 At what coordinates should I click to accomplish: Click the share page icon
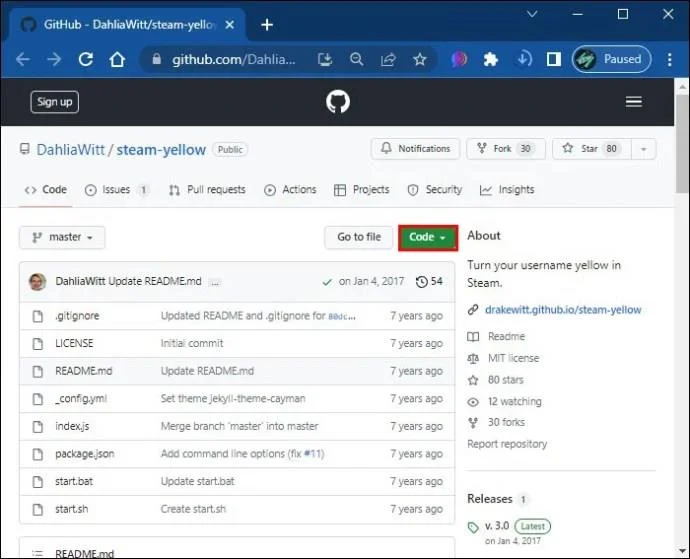[x=388, y=59]
